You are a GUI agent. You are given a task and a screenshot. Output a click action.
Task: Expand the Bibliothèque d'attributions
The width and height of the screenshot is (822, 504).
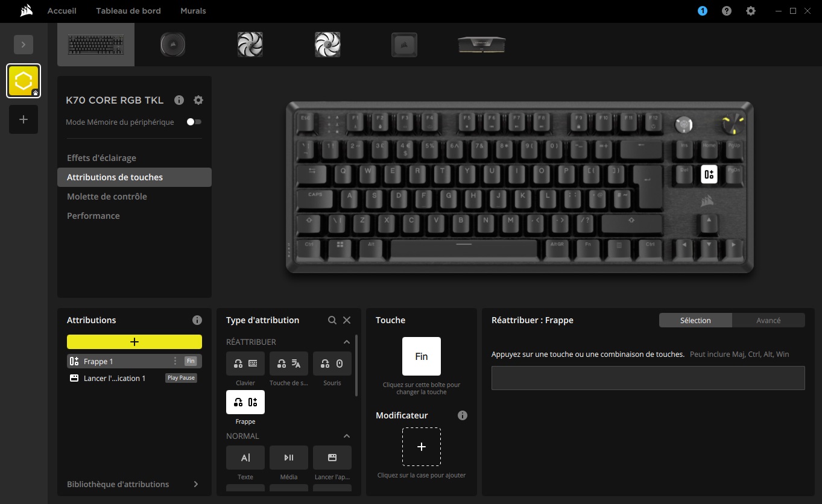coord(195,484)
